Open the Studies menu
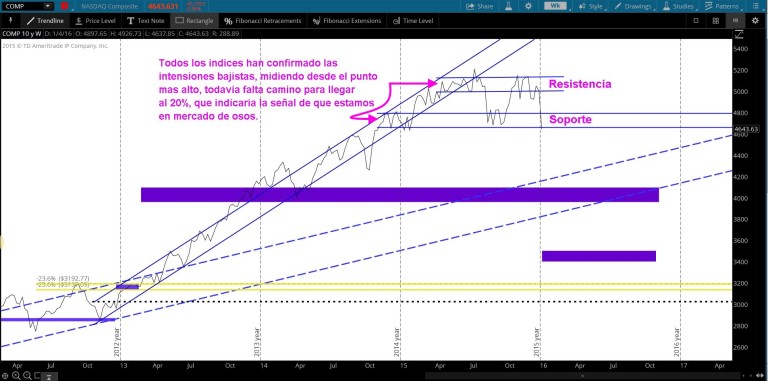 [679, 6]
